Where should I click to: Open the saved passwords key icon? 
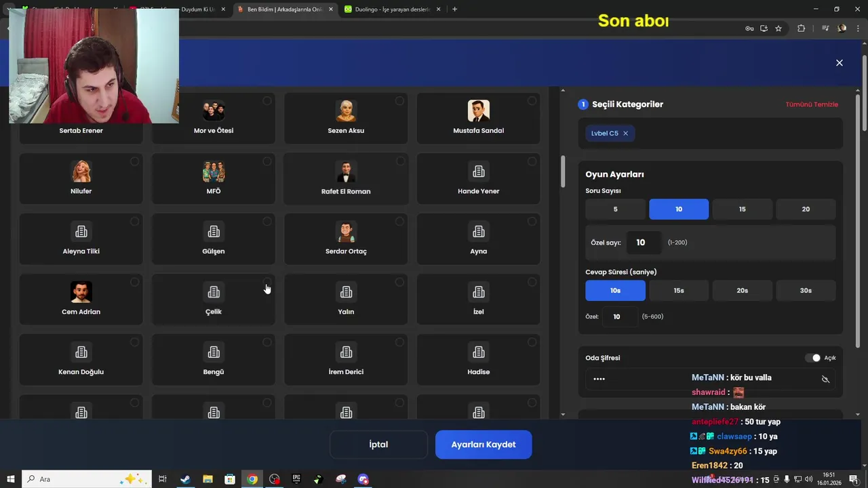click(749, 28)
